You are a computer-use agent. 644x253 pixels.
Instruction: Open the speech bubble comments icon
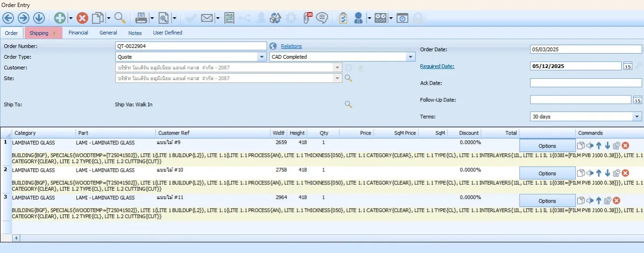click(322, 18)
